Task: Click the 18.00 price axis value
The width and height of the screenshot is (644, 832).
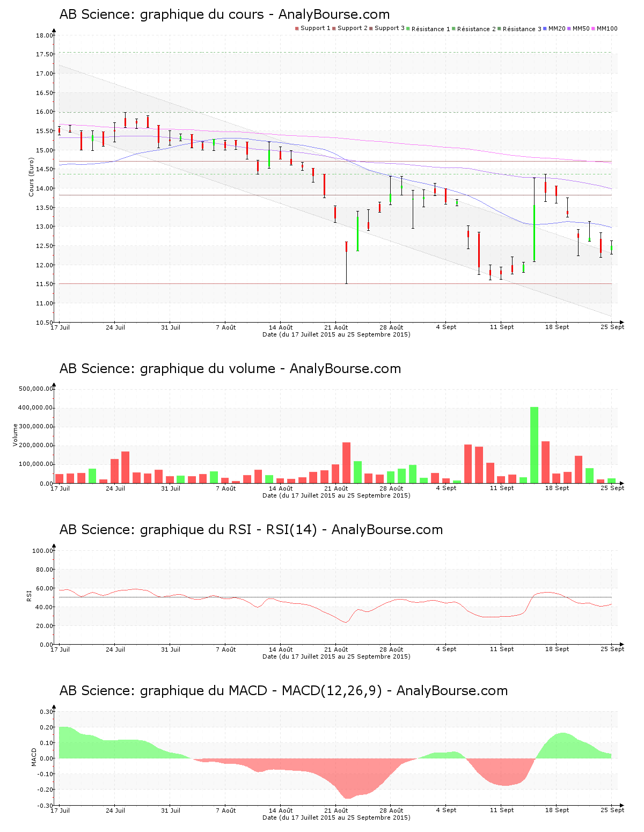Action: coord(44,35)
